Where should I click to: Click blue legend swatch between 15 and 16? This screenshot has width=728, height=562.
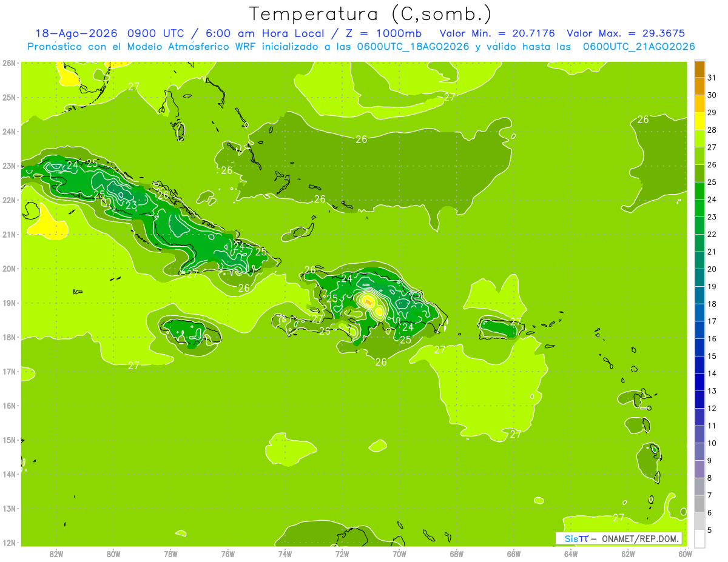pos(699,347)
